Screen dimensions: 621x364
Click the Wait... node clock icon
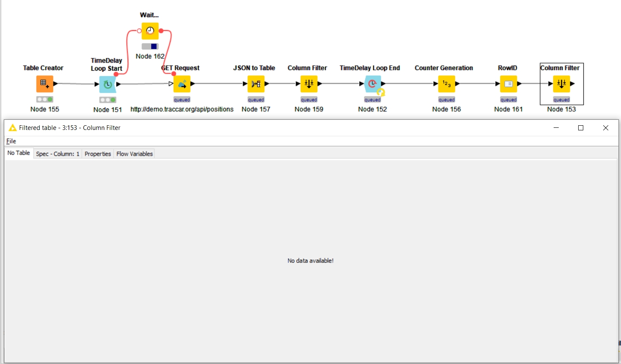tap(150, 31)
